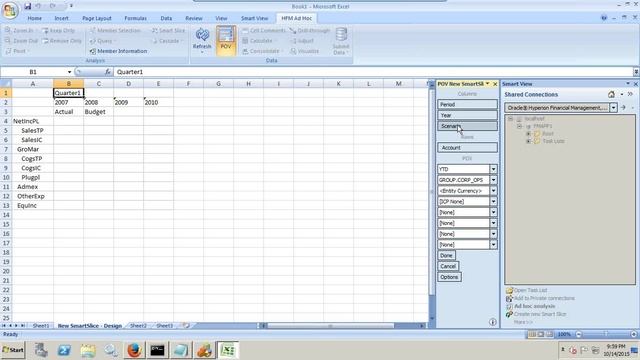Expand the Task Lists tree node
This screenshot has width=640, height=360.
point(528,141)
